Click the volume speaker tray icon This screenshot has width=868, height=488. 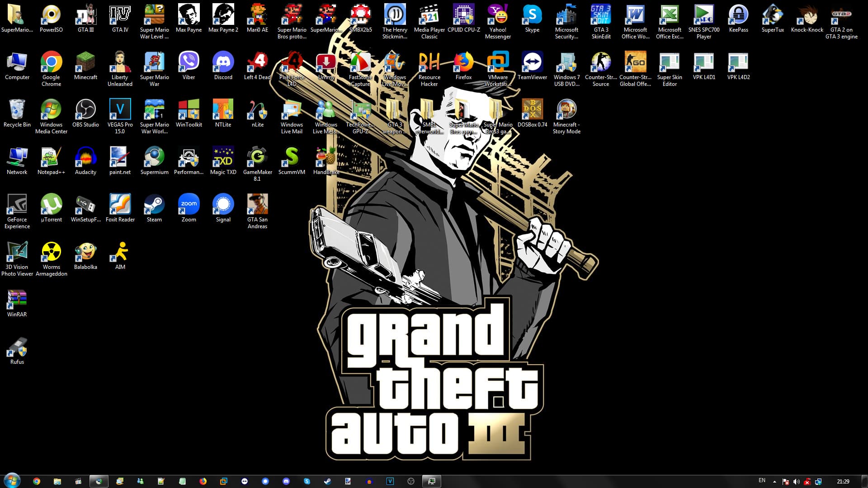pyautogui.click(x=796, y=482)
